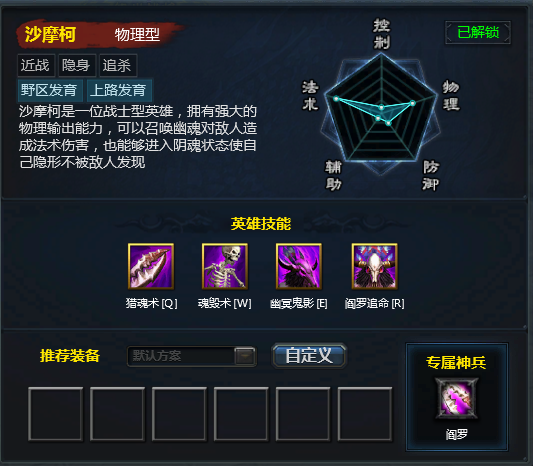Click the last recommended equipment slot
This screenshot has height=466, width=533.
pos(365,414)
